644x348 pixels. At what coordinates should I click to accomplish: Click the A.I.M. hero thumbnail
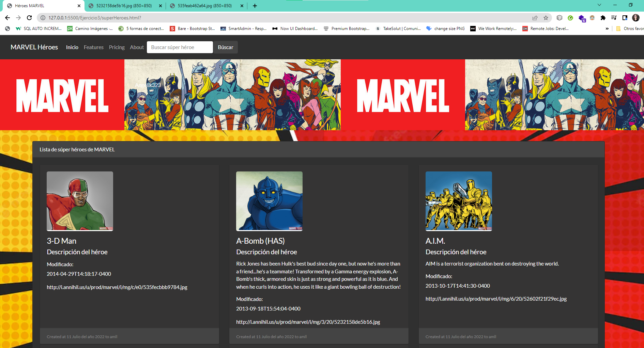pos(459,201)
